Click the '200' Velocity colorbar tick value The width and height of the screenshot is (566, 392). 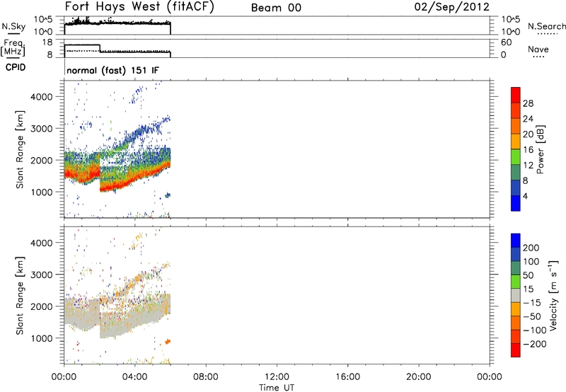click(531, 248)
